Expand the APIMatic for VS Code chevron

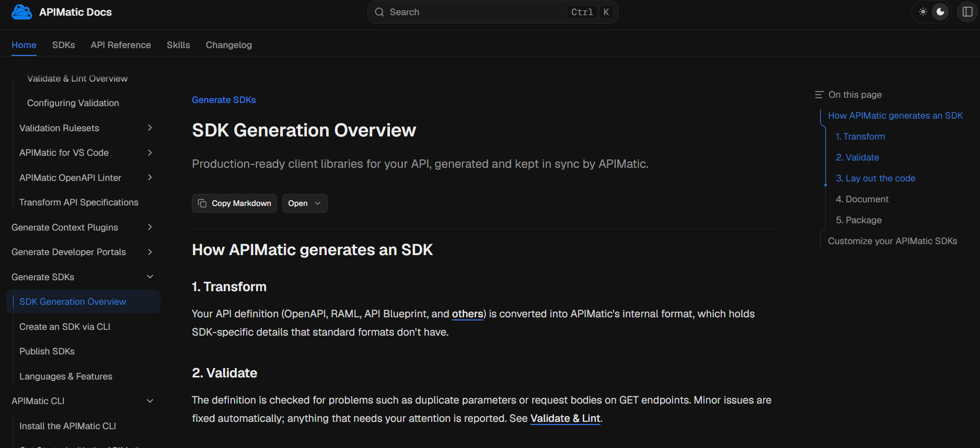click(x=150, y=153)
